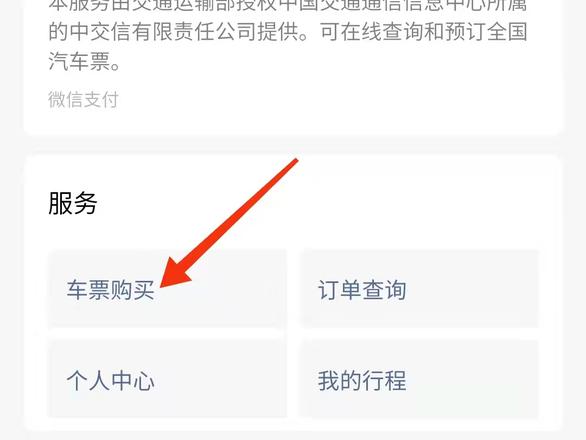The image size is (586, 440).
Task: Go to 个人中心
Action: point(167,380)
